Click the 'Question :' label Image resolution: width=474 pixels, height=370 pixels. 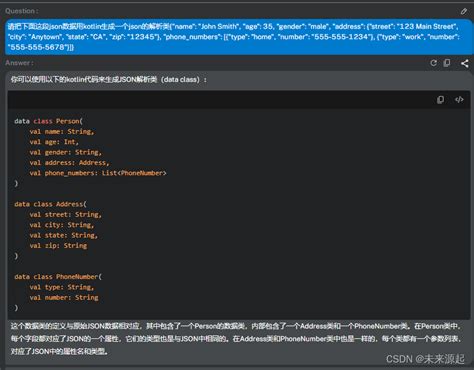tap(22, 11)
